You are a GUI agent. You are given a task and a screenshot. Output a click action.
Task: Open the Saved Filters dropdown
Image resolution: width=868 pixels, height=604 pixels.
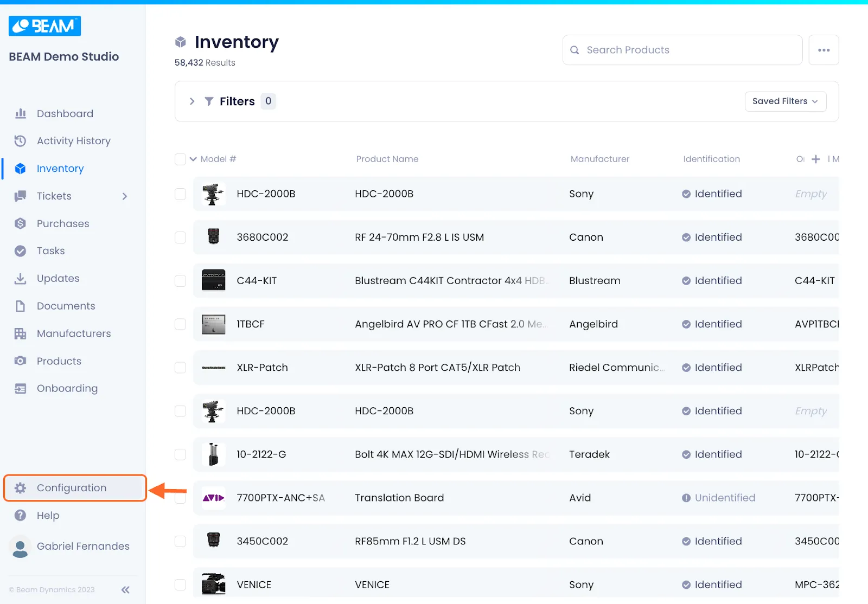tap(786, 101)
